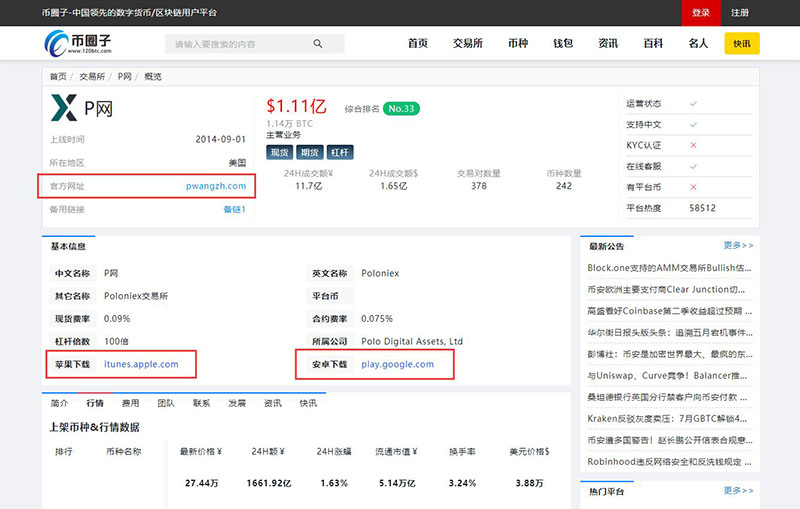The height and width of the screenshot is (509, 800).
Task: Switch to the lower 资讯 tab
Action: [x=272, y=403]
